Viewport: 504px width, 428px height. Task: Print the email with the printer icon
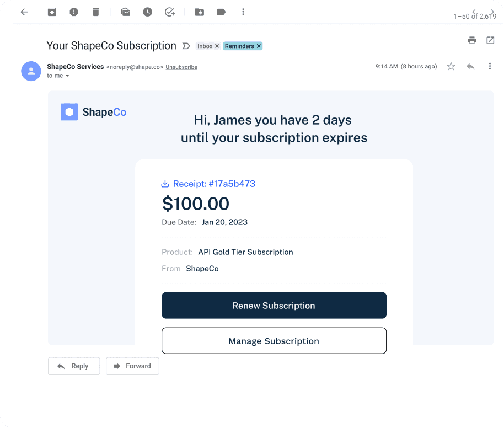pyautogui.click(x=472, y=40)
